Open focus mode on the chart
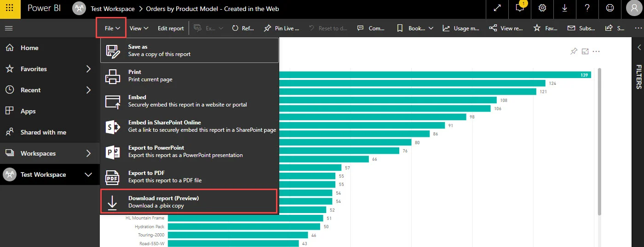644x247 pixels. 585,51
